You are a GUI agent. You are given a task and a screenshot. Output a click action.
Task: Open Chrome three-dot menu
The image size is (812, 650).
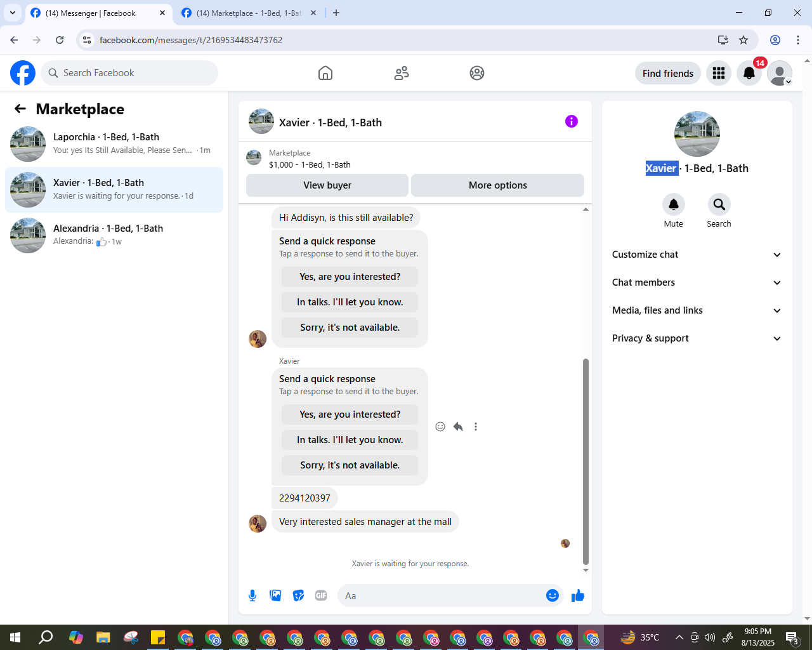click(x=798, y=40)
